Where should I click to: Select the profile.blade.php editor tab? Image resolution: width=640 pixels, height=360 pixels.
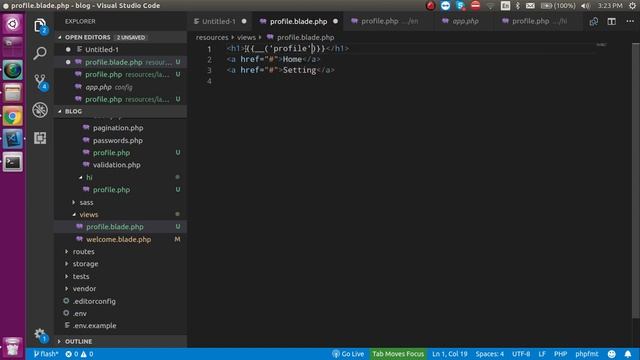(x=298, y=21)
